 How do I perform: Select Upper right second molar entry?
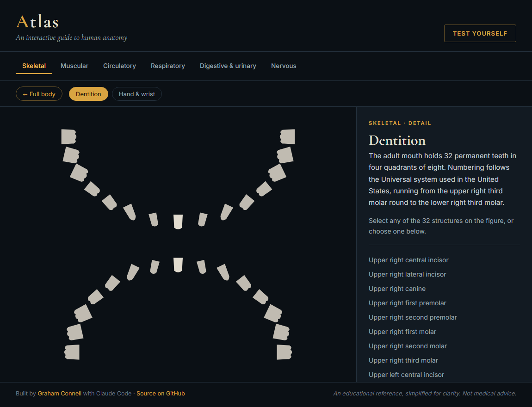coord(408,346)
